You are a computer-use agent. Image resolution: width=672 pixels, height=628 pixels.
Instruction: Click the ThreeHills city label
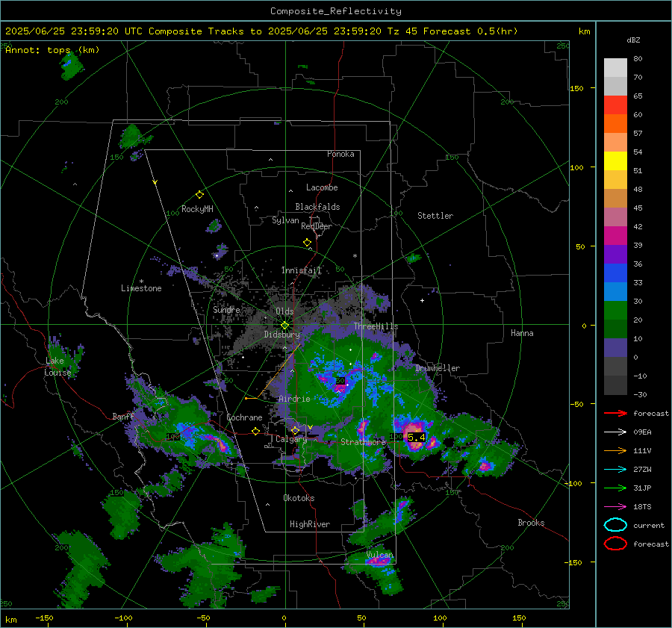pyautogui.click(x=376, y=326)
